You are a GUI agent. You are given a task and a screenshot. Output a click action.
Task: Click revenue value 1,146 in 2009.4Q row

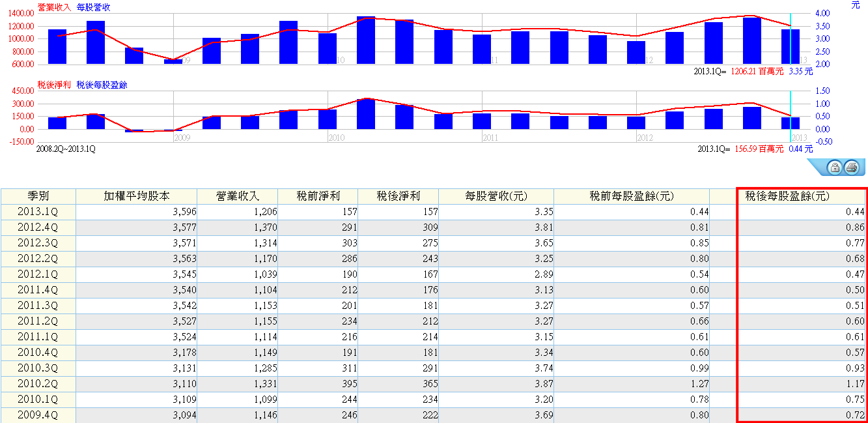[x=265, y=415]
